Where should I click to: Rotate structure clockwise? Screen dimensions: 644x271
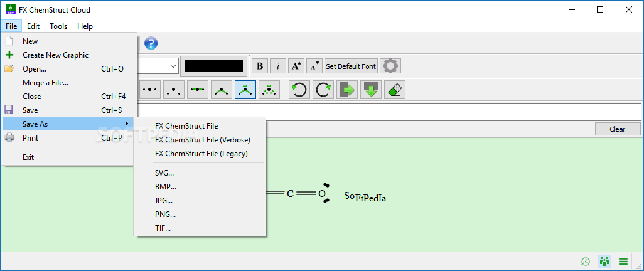tap(323, 90)
